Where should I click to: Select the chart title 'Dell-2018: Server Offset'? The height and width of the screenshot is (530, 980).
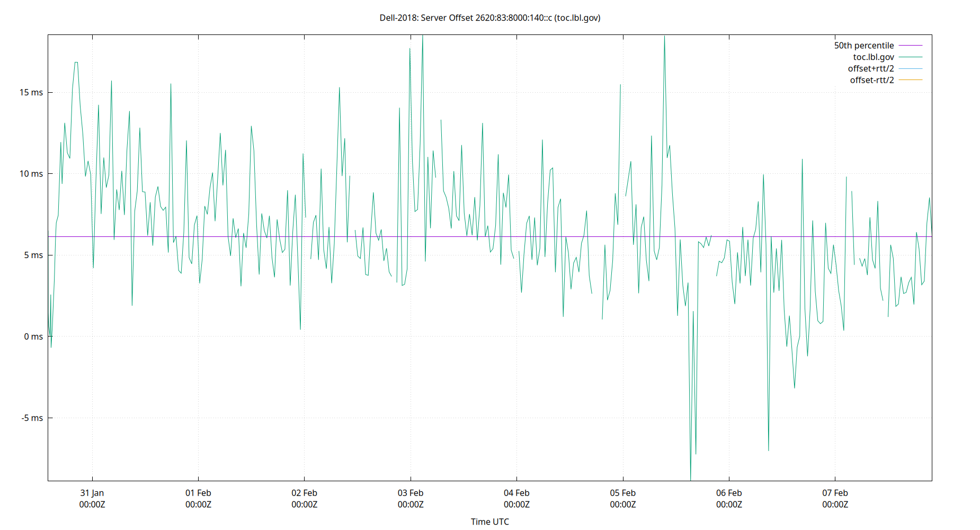pos(489,18)
